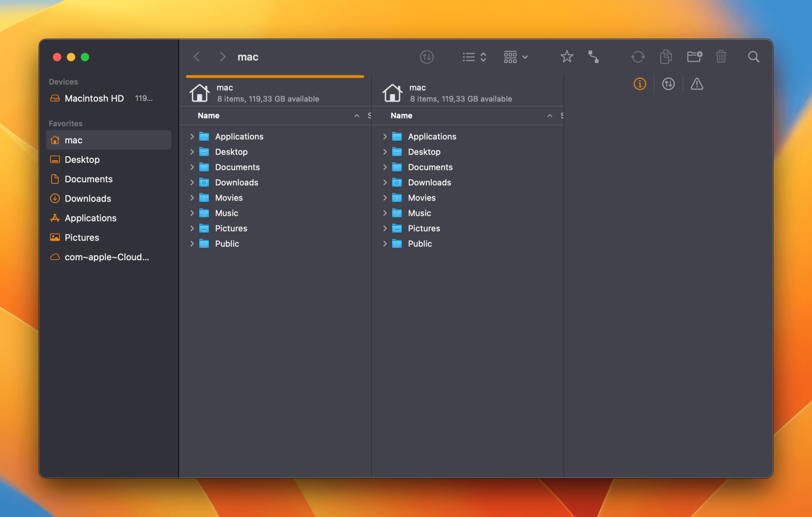812x517 pixels.
Task: Open the view layout dropdown chevron
Action: pos(525,57)
